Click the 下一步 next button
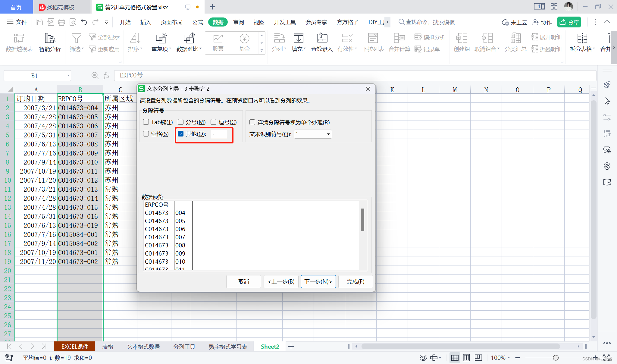Screen dimensions: 617x364 318,281
